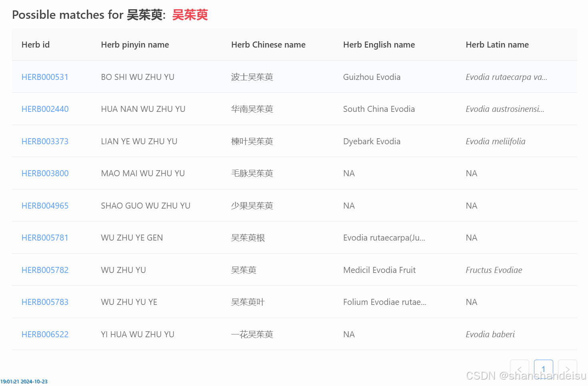This screenshot has width=588, height=386.
Task: Select the pinyin cell BO SHI WU ZHU YU
Action: pyautogui.click(x=138, y=77)
